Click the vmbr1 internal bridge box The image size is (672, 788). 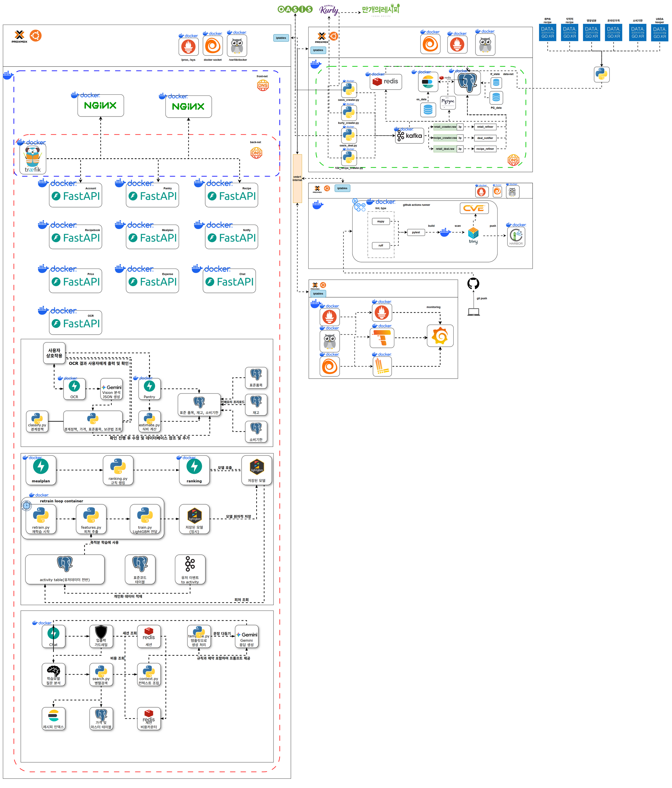[x=297, y=178]
